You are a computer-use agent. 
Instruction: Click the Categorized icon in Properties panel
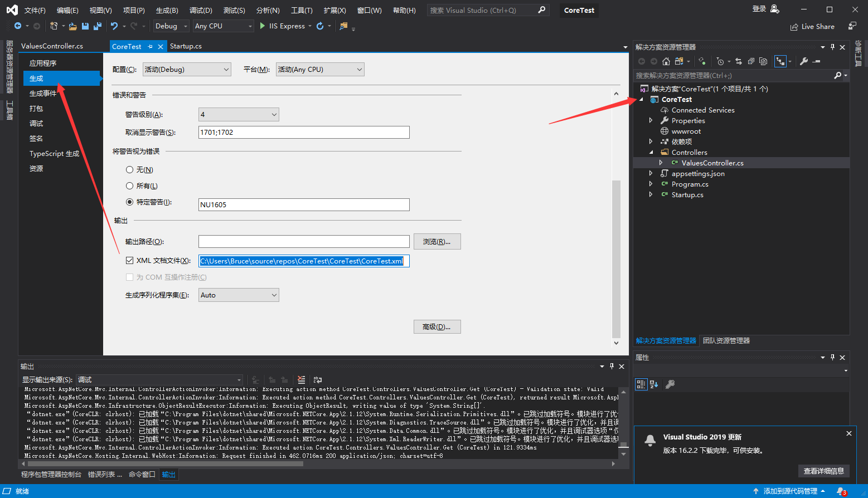pyautogui.click(x=641, y=384)
